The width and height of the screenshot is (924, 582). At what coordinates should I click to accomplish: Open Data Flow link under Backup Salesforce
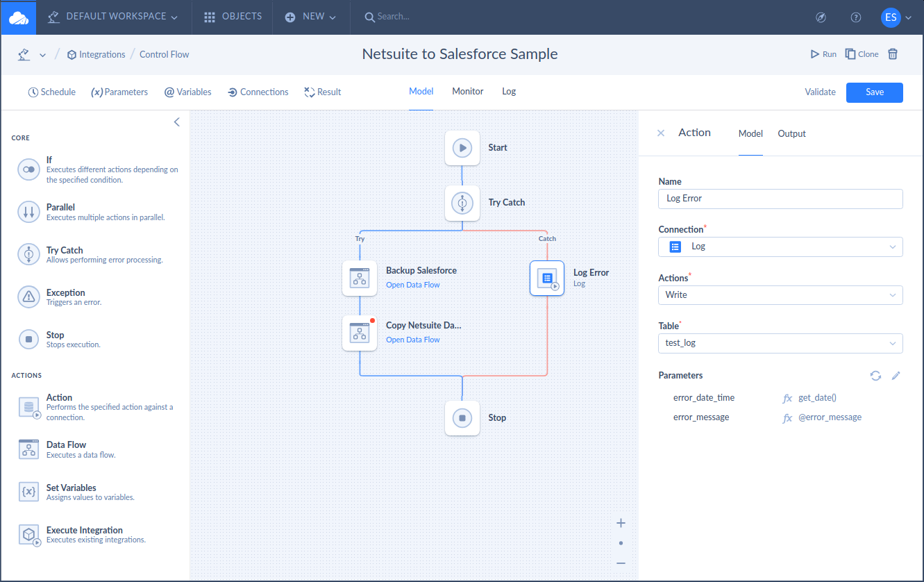coord(412,285)
